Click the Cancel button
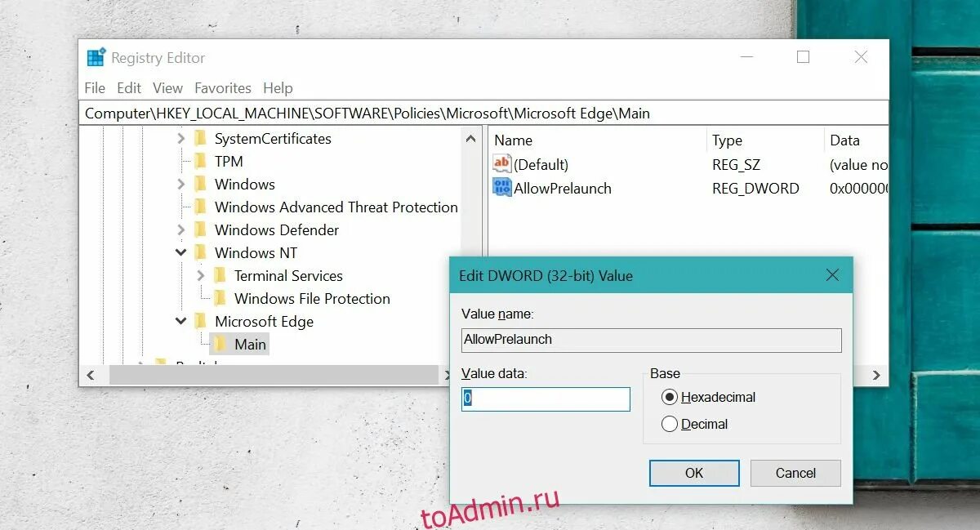Screen dimensions: 980x530 click(795, 473)
